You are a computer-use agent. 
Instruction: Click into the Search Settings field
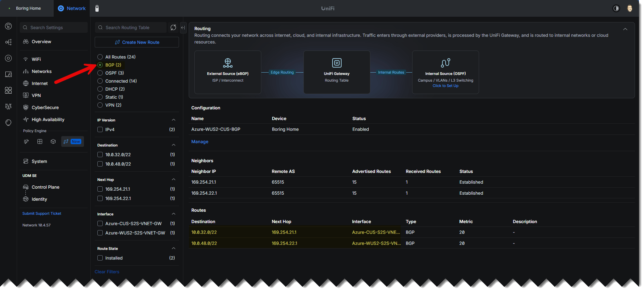54,27
